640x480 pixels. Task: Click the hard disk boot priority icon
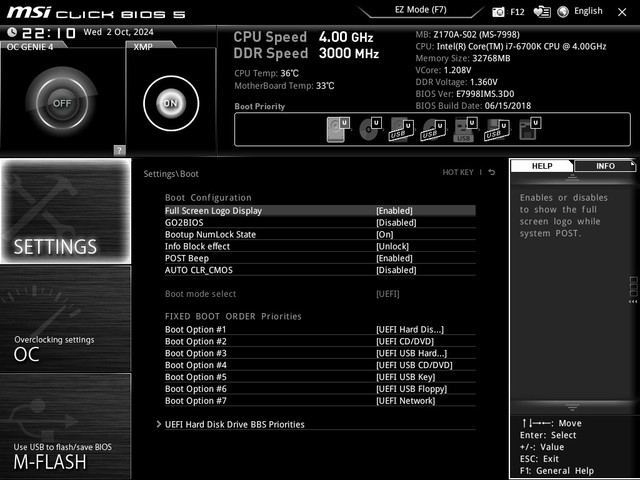[x=338, y=129]
